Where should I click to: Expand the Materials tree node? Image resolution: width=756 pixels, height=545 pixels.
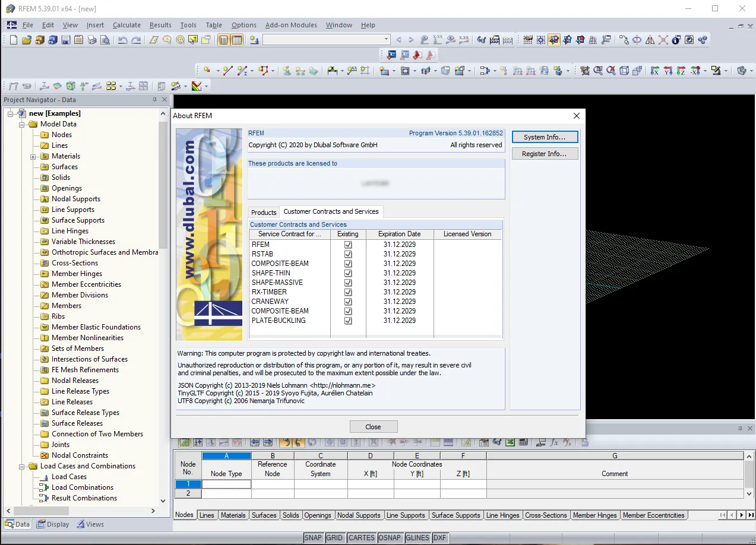[33, 156]
